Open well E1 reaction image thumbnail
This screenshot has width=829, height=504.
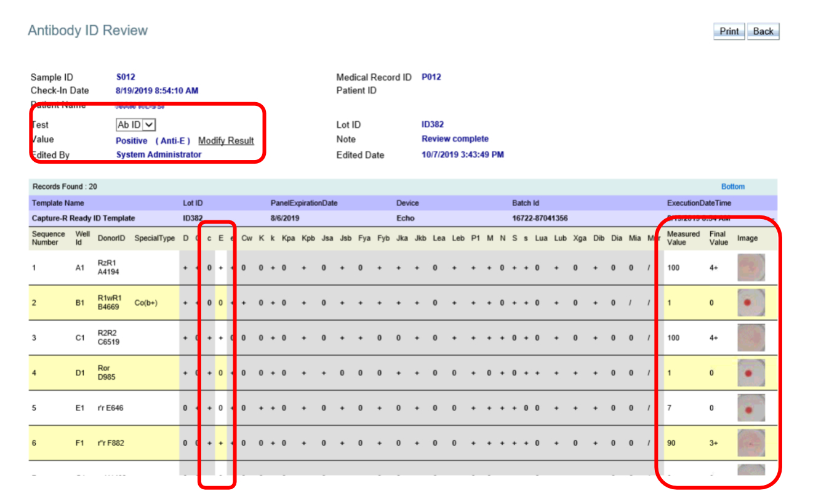751,408
